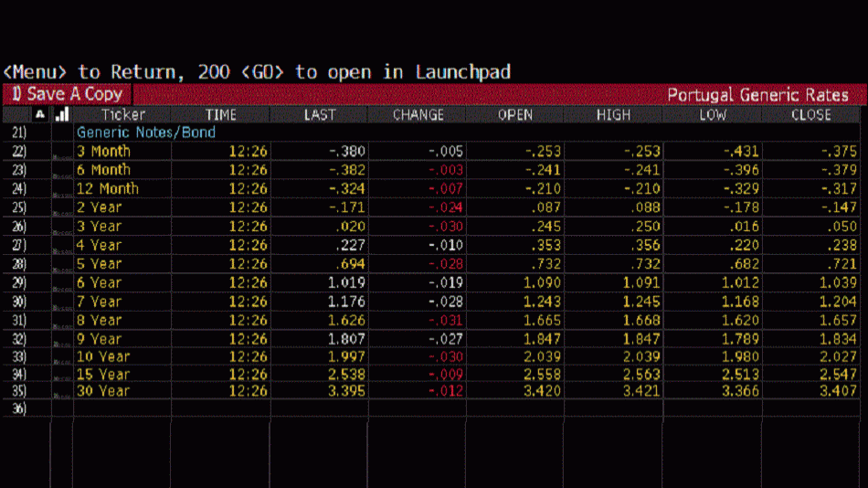Sort by the LAST column header
Viewport: 868px width, 488px height.
[x=319, y=115]
